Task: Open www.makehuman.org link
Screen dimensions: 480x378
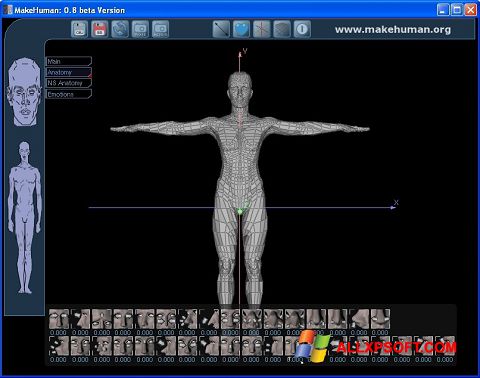Action: (x=393, y=30)
